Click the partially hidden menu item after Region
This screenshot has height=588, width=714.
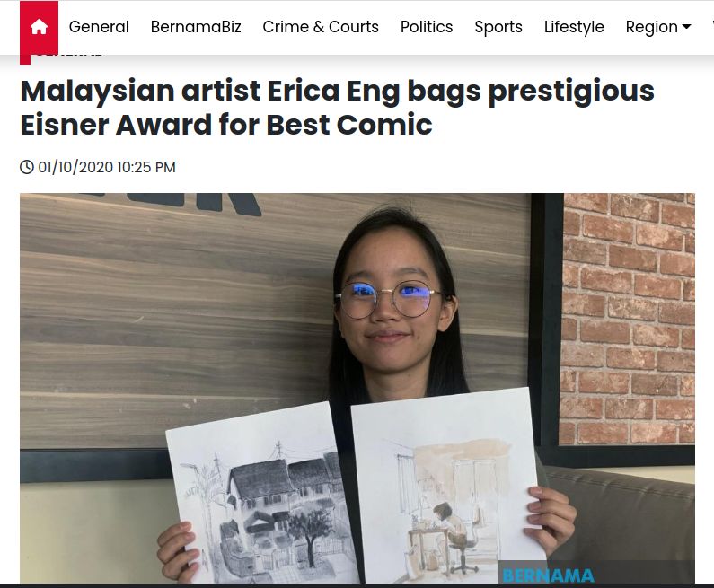(711, 27)
